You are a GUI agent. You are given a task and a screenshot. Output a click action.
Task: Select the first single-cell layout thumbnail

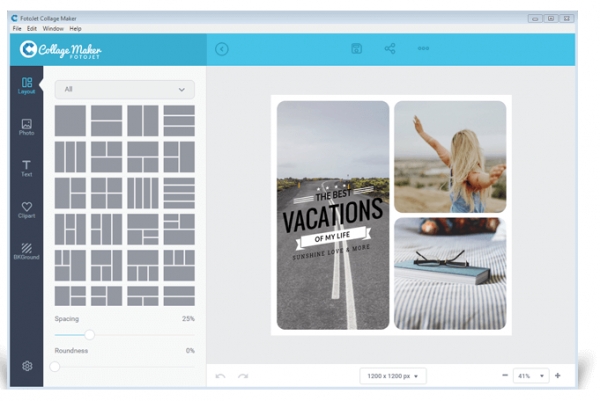70,121
